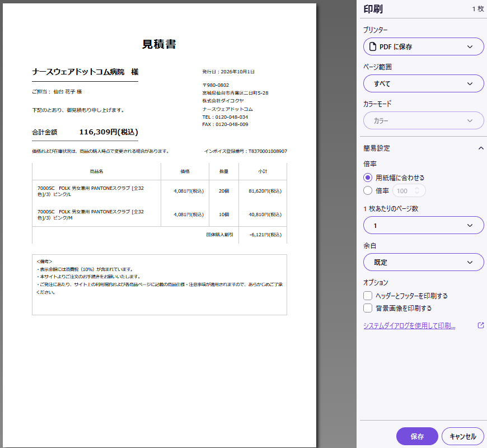487x448 pixels.
Task: Click the external link icon beside system dialog
Action: click(480, 325)
